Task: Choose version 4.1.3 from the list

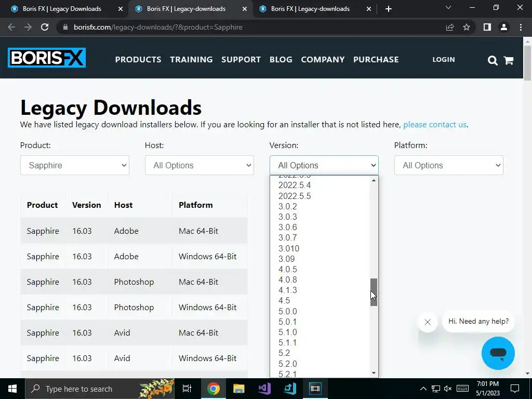Action: (288, 290)
